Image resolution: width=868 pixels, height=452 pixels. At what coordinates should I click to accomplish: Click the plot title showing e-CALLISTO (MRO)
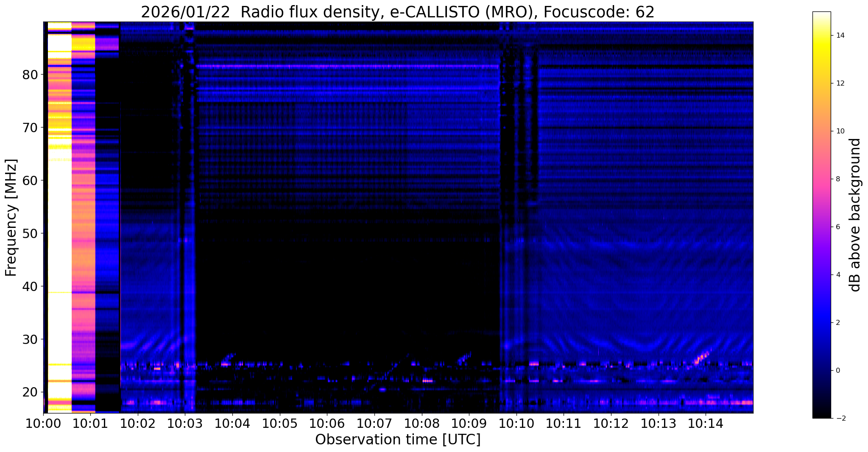pyautogui.click(x=398, y=12)
